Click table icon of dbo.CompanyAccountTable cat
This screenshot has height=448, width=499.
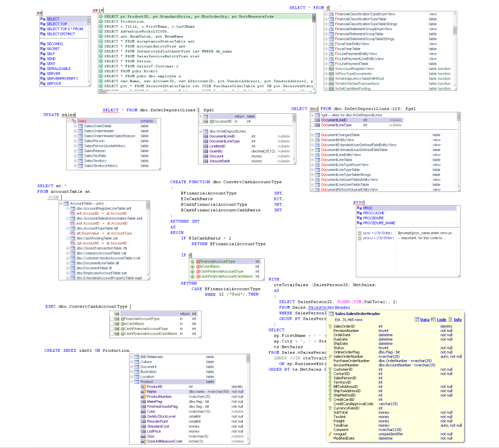coord(72,253)
